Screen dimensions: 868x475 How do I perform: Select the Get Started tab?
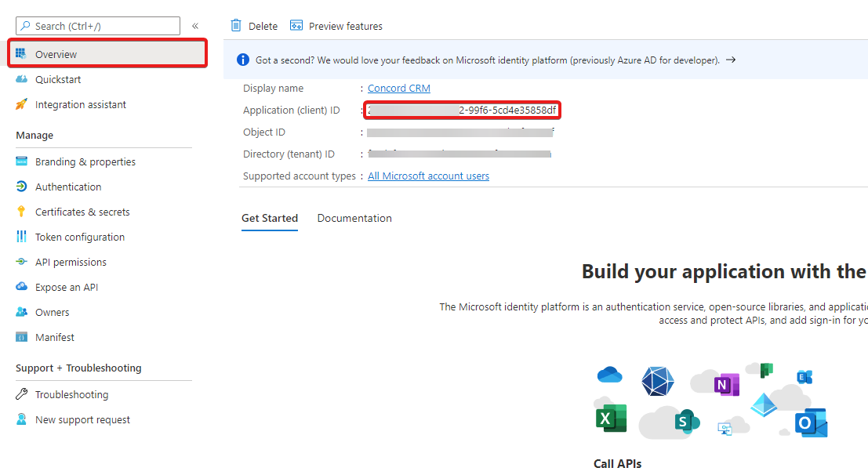[270, 218]
